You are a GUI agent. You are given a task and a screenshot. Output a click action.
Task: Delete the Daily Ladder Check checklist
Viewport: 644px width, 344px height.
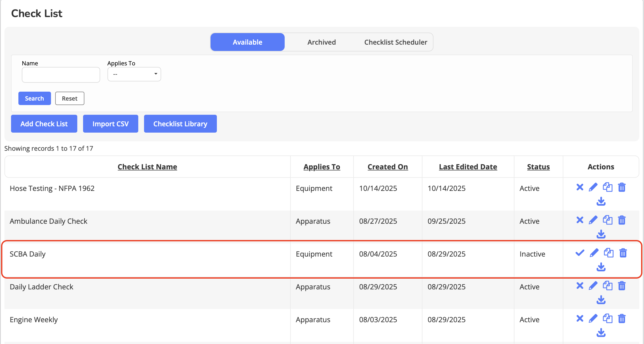[622, 286]
